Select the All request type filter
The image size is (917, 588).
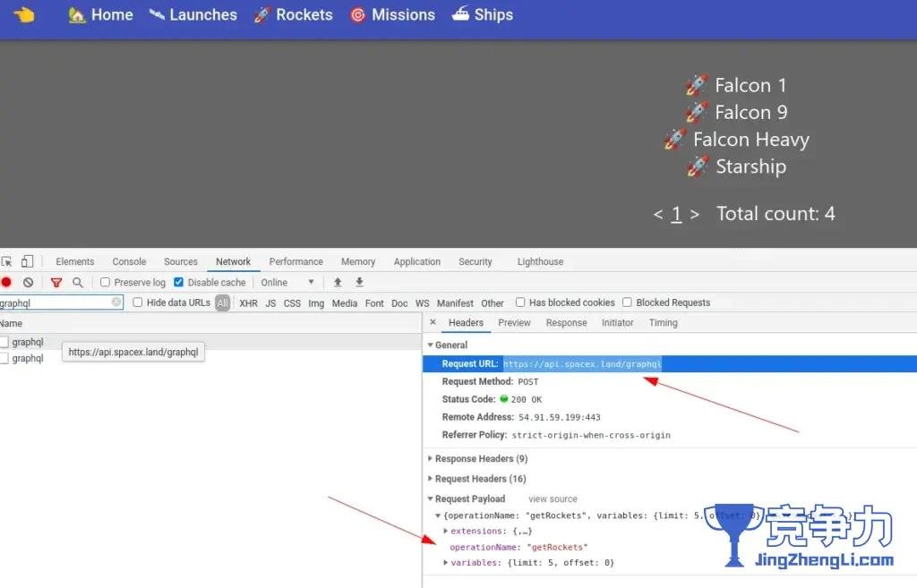[x=222, y=303]
